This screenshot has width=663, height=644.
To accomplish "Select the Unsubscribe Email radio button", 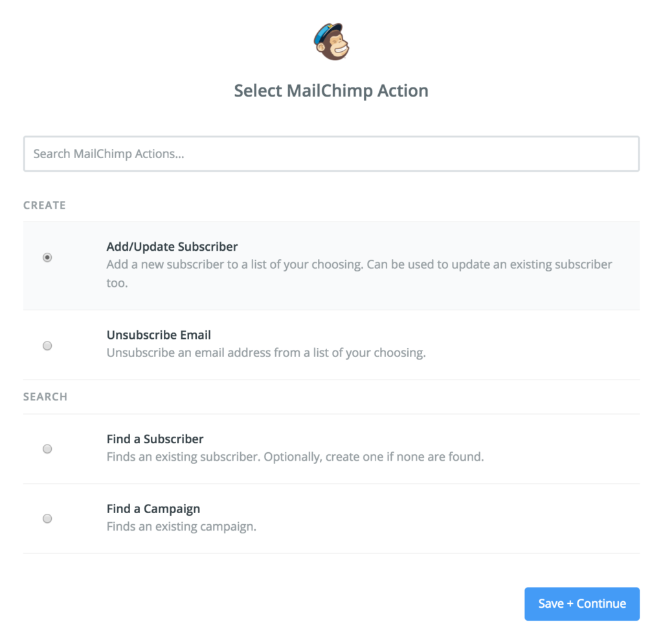I will click(x=47, y=345).
